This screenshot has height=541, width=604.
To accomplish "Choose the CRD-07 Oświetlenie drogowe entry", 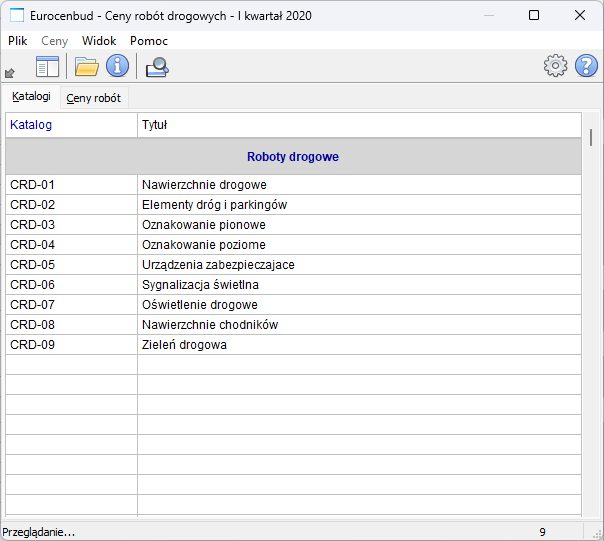I will coord(199,305).
